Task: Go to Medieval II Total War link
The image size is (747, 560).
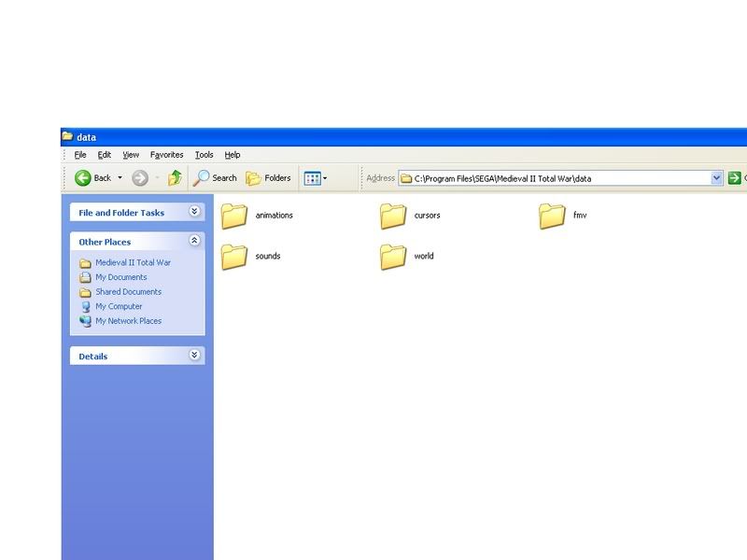Action: tap(133, 262)
